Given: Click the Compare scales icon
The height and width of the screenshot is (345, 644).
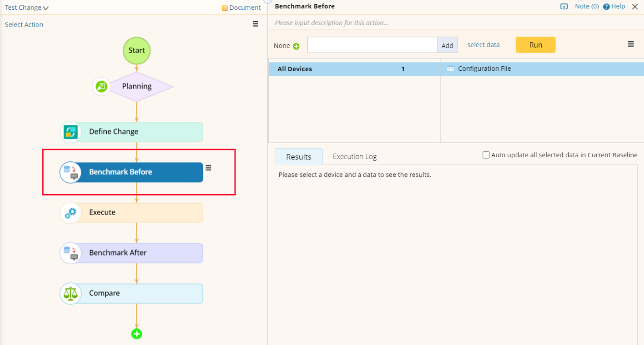Looking at the screenshot, I should tap(71, 293).
